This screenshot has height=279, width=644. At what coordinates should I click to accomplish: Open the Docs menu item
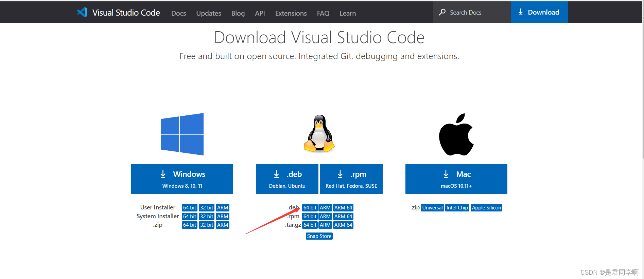tap(178, 13)
